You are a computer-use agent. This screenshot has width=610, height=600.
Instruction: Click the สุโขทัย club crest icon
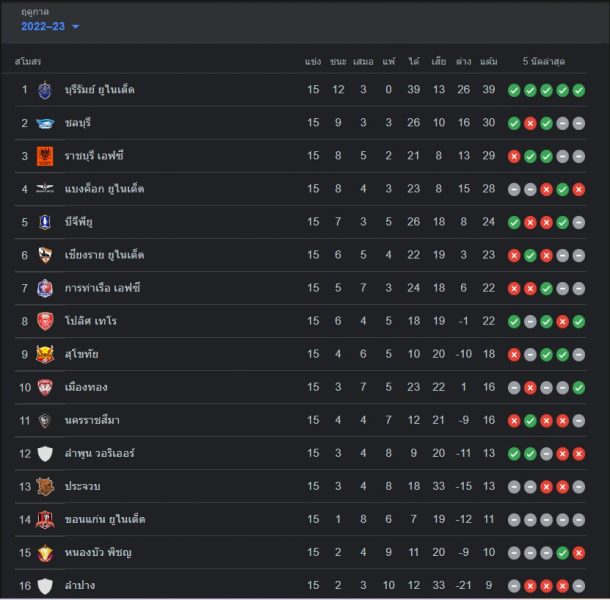[x=45, y=354]
